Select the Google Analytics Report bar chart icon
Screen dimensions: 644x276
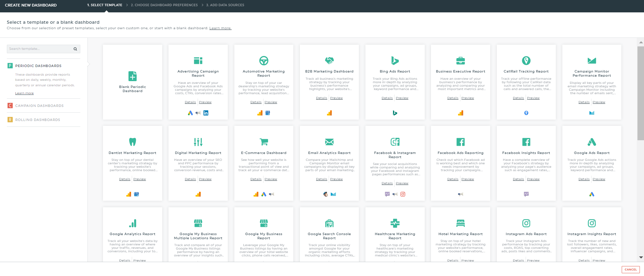tap(132, 223)
